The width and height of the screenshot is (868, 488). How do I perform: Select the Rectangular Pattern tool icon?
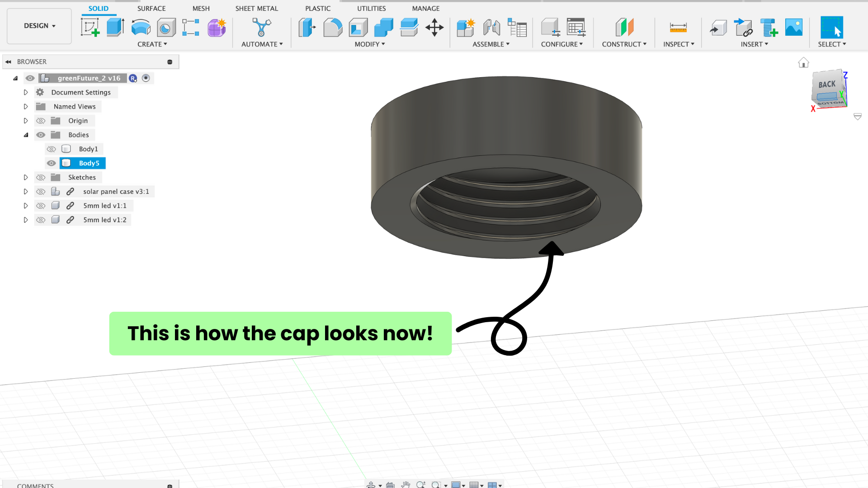pos(191,28)
